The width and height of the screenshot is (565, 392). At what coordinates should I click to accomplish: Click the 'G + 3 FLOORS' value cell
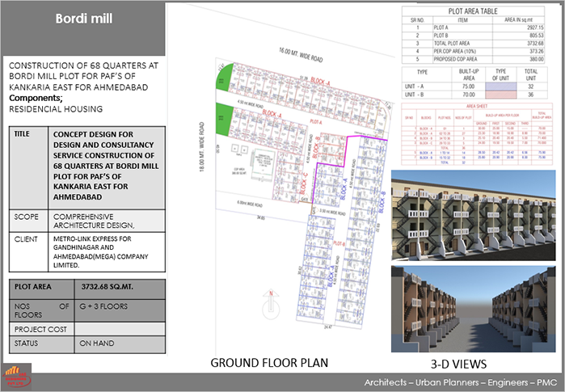click(x=120, y=310)
